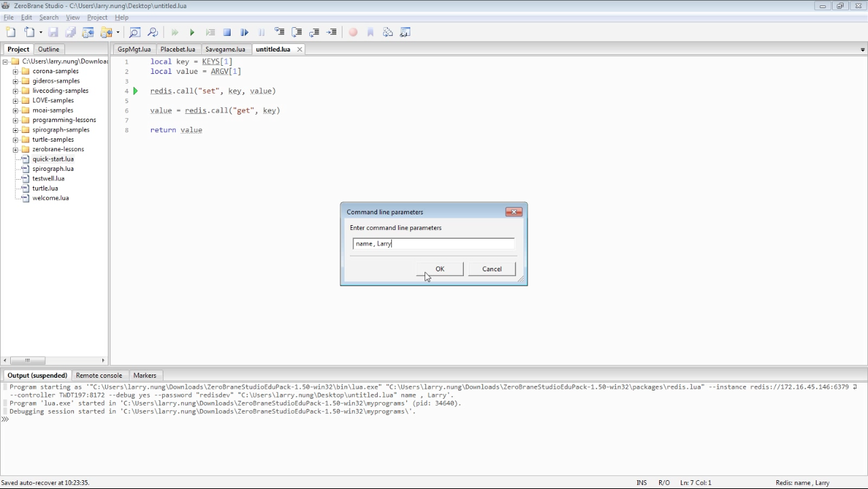The height and width of the screenshot is (489, 868).
Task: Expand the LOVE-samples folder
Action: (x=16, y=100)
